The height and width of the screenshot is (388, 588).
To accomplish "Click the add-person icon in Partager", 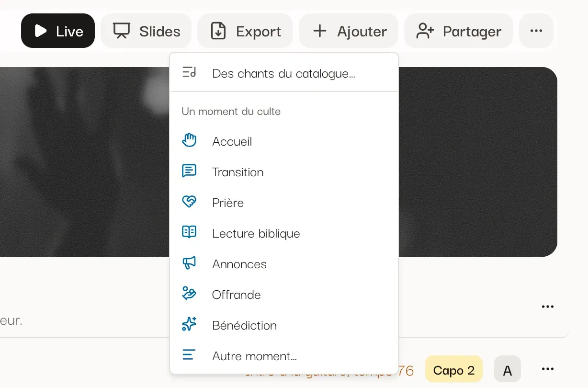I will [x=425, y=31].
